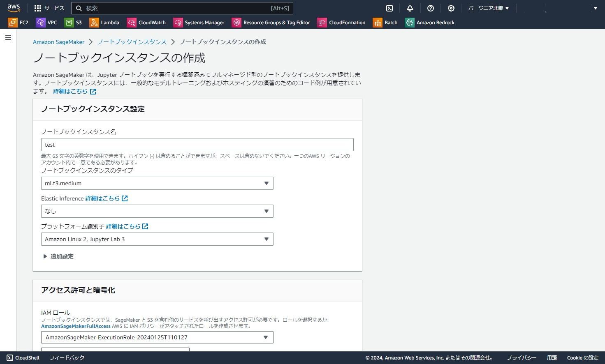The image size is (605, 364).
Task: Open the CloudFormation shortcut icon
Action: point(322,23)
